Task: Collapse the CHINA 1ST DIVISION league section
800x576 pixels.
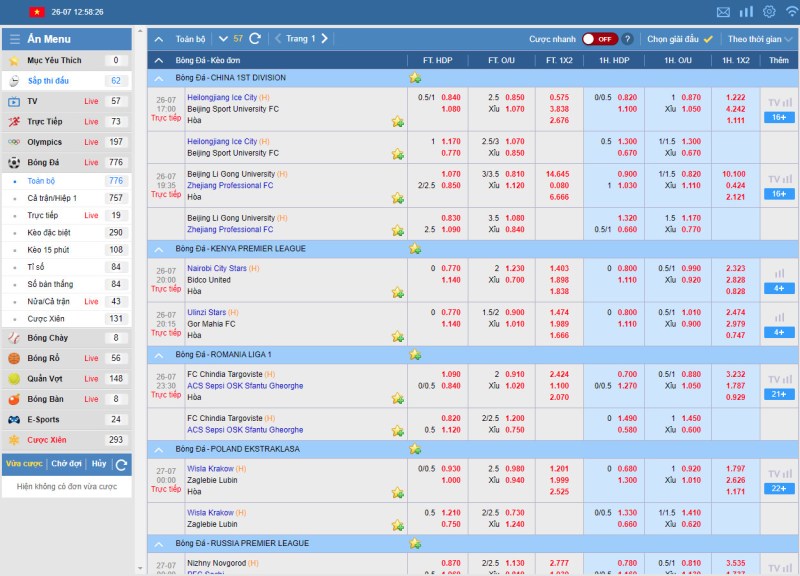Action: tap(157, 77)
